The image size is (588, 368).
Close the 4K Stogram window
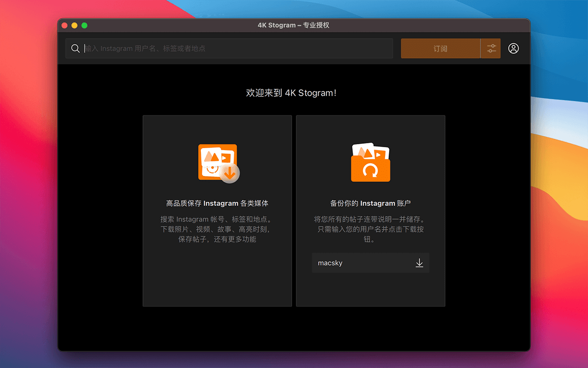pyautogui.click(x=65, y=26)
